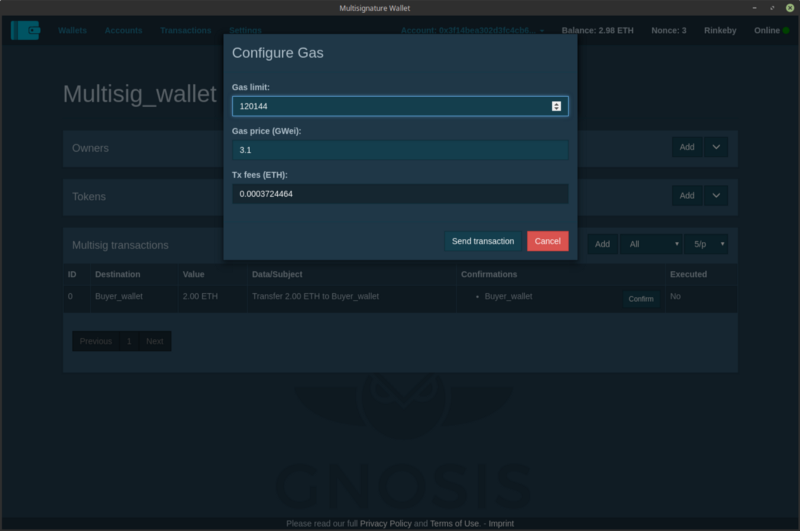Click Add button in Tokens section

click(x=687, y=195)
